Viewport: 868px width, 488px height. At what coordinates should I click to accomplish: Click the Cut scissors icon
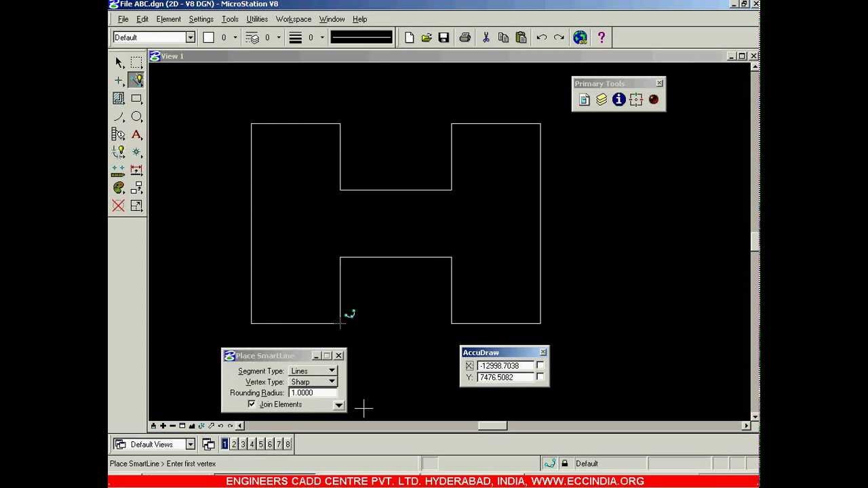(x=486, y=38)
